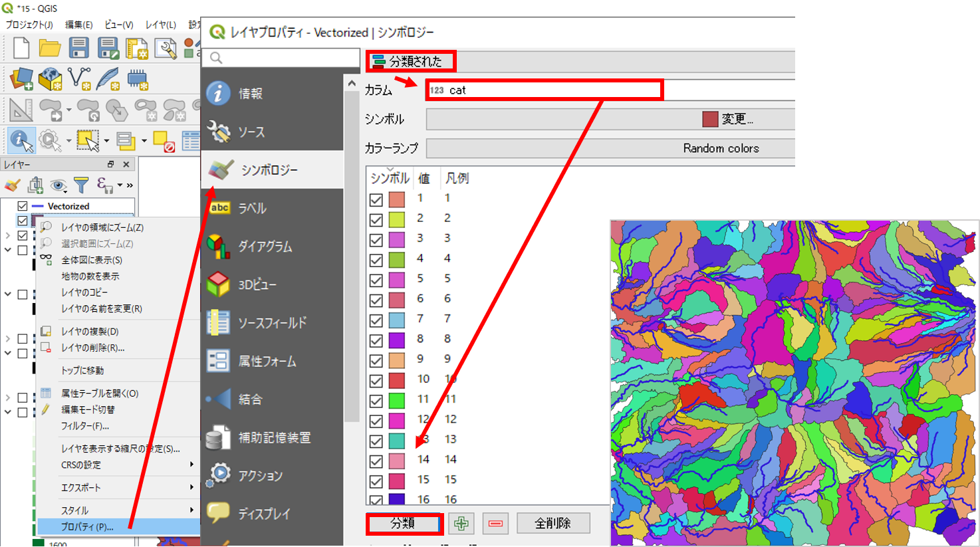The height and width of the screenshot is (547, 980).
Task: Click red minus remove class icon
Action: (x=495, y=524)
